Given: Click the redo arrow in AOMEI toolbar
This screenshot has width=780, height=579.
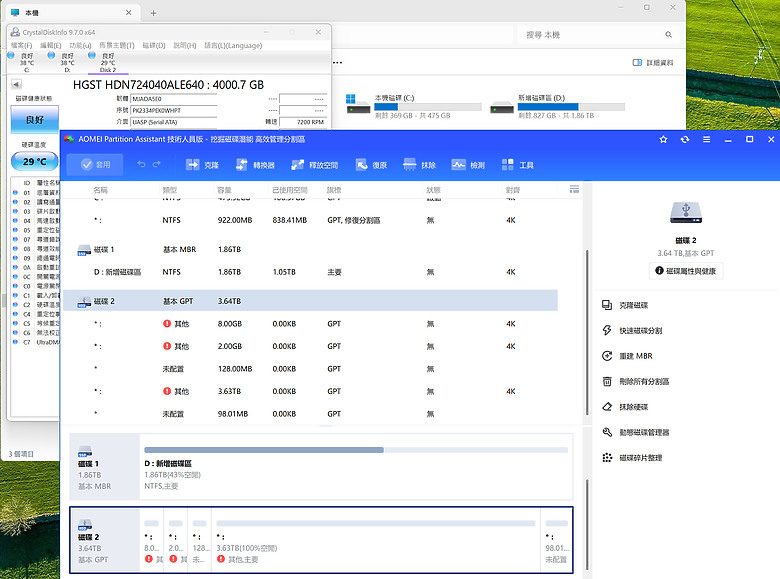Looking at the screenshot, I should click(157, 165).
